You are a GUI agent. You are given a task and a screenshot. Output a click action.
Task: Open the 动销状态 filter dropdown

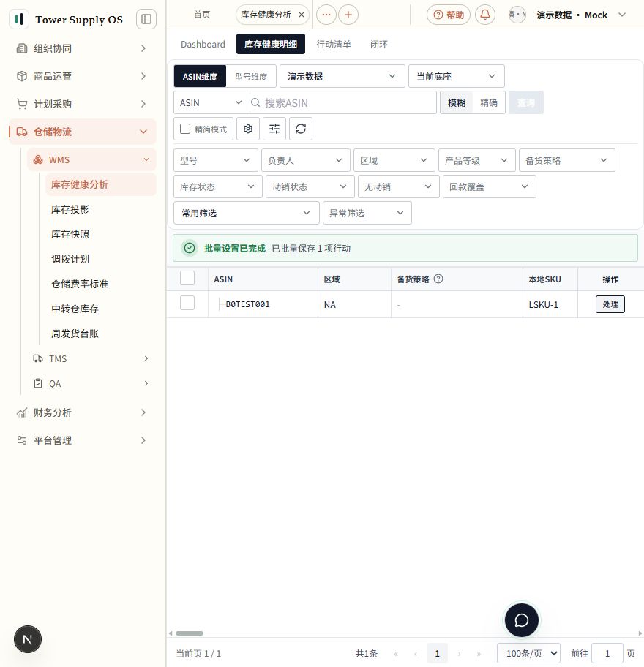(x=310, y=186)
